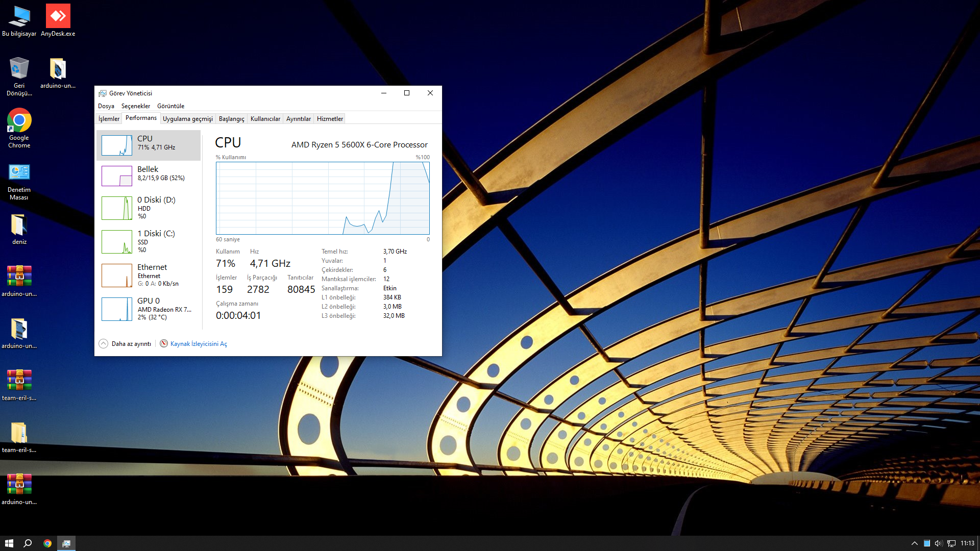Open the Bu bilgisayar desktop icon
This screenshot has width=980, height=551.
tap(19, 21)
